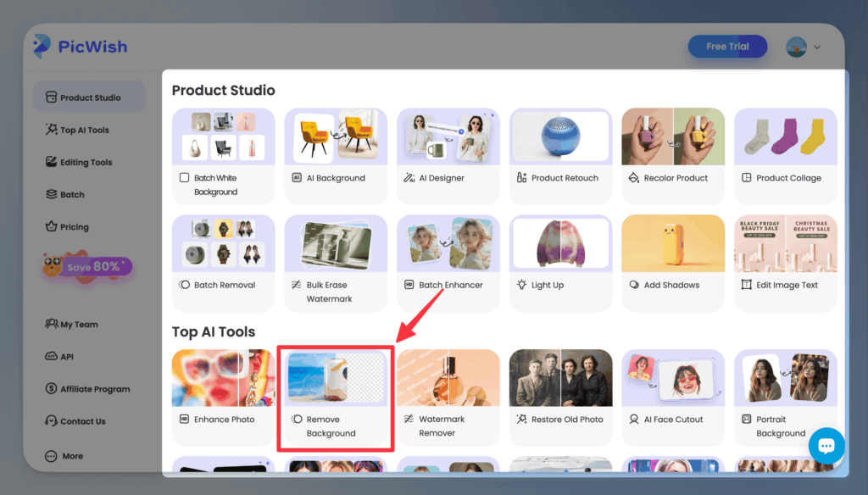868x495 pixels.
Task: Click the PicWish logo icon
Action: pyautogui.click(x=42, y=47)
